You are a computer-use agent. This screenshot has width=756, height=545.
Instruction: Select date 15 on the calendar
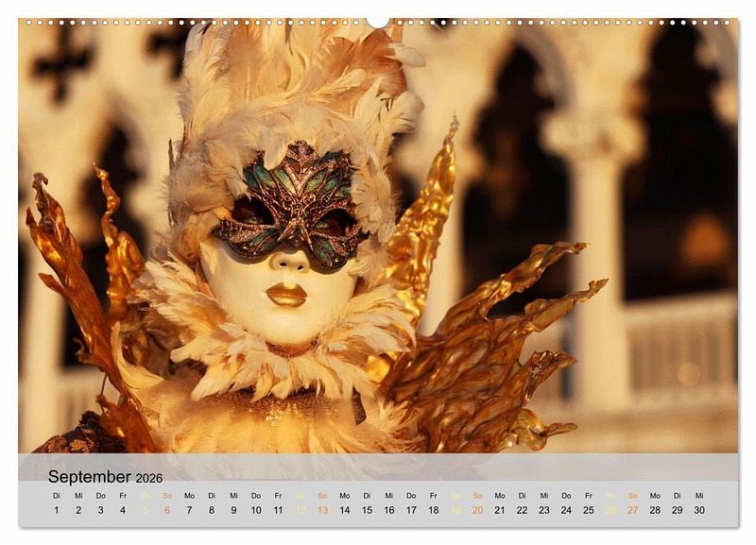click(x=367, y=510)
